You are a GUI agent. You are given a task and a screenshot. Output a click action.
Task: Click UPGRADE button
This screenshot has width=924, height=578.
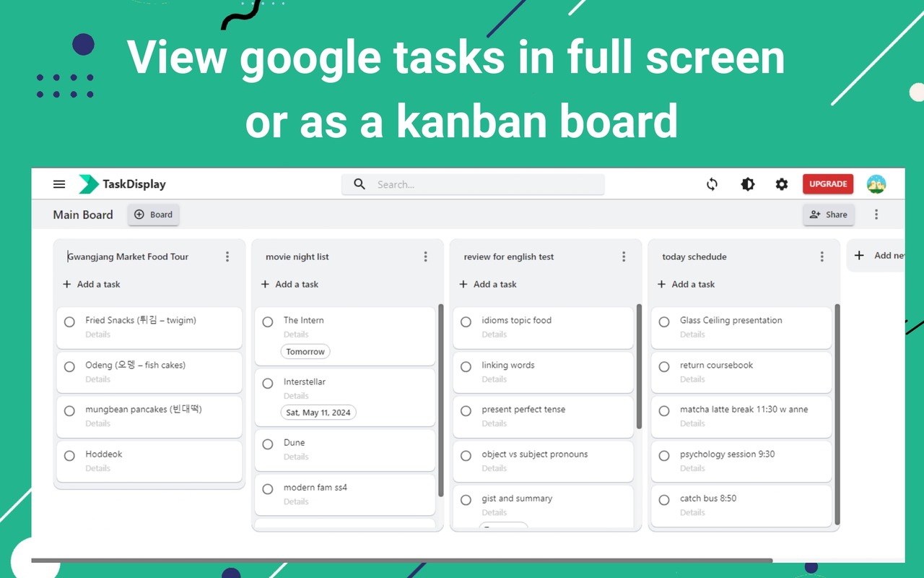(x=828, y=184)
